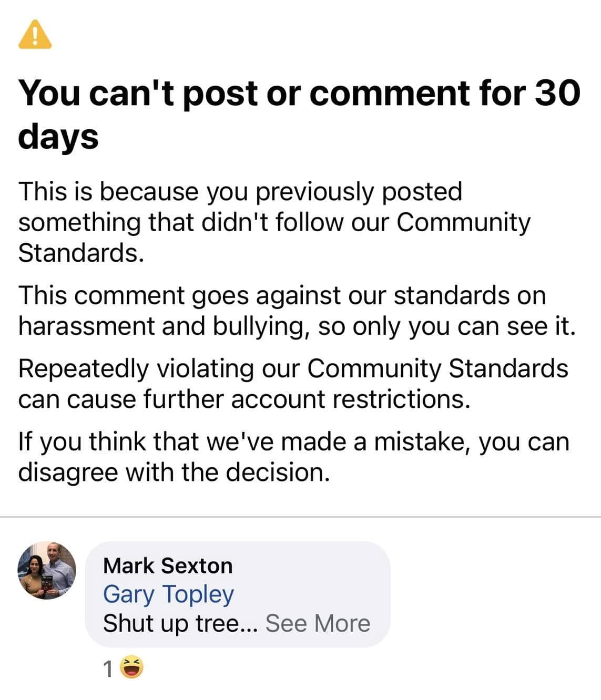Screen dimensions: 601x700
Task: Select the "This is because you previously posted" text
Action: pos(240,191)
